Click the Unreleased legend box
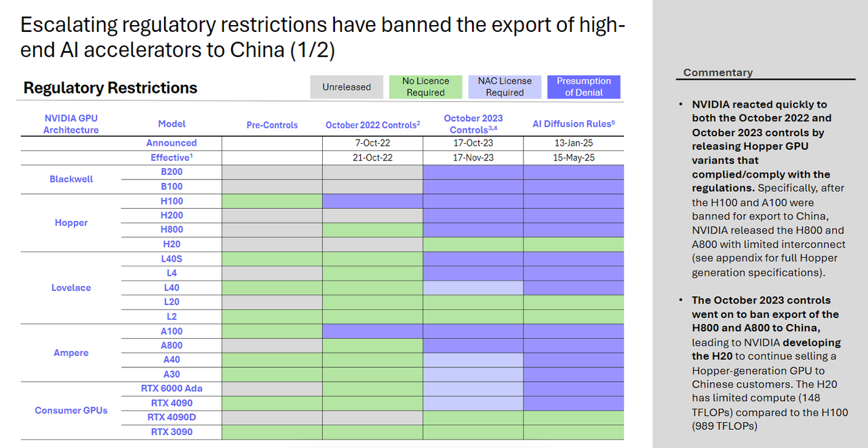Screen dimensions: 868x448 [347, 87]
